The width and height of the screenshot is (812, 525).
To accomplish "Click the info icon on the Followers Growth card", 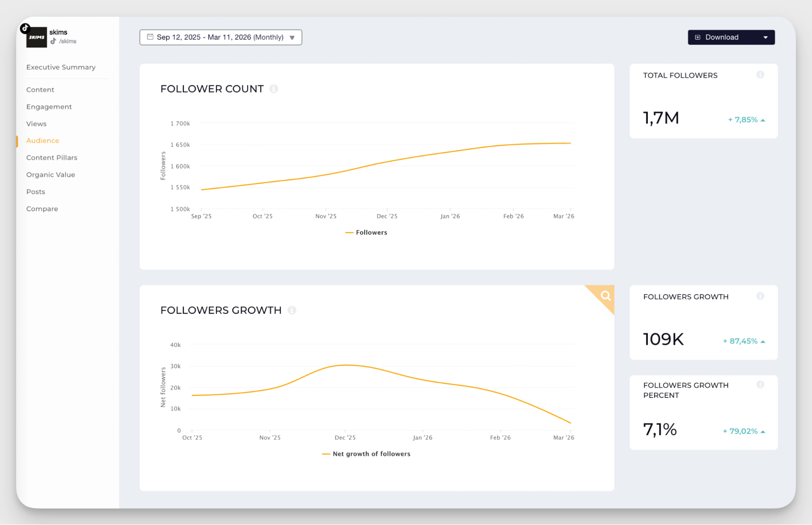I will (x=760, y=296).
